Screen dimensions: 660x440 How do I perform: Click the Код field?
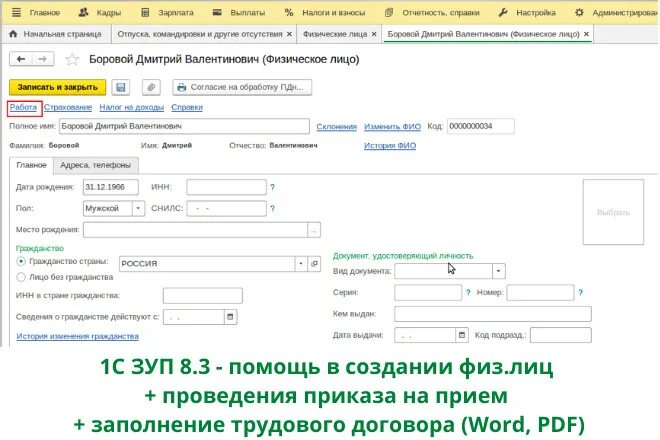pos(481,126)
